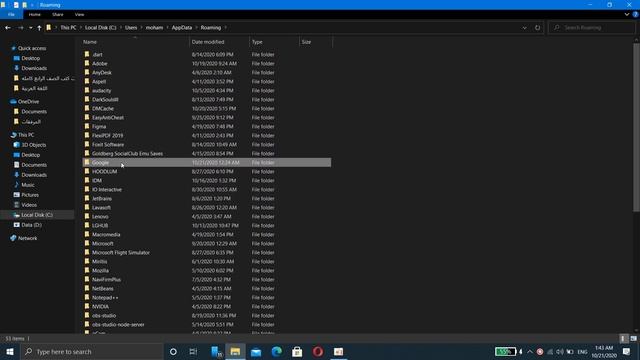This screenshot has width=640, height=360.
Task: Select the Macromedia folder name
Action: coord(106,235)
